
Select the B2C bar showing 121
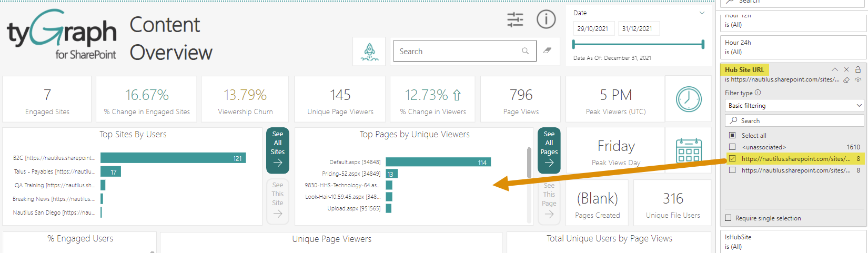pos(173,158)
